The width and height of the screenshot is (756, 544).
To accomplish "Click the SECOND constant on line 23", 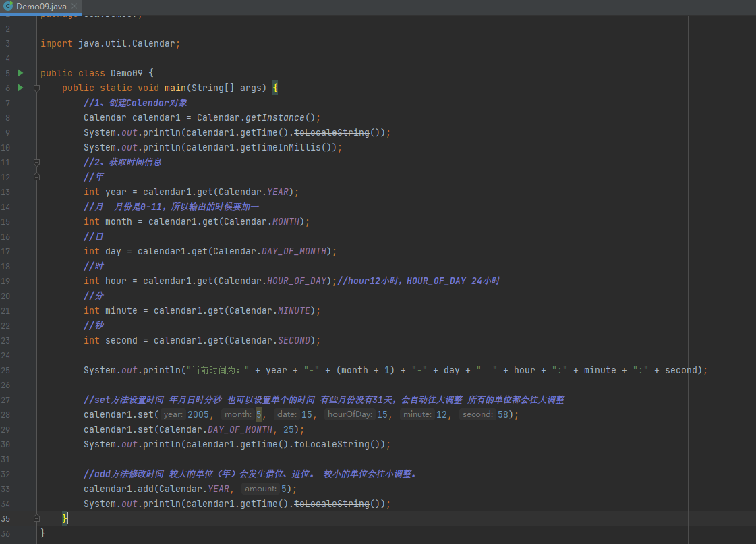I will pos(293,340).
